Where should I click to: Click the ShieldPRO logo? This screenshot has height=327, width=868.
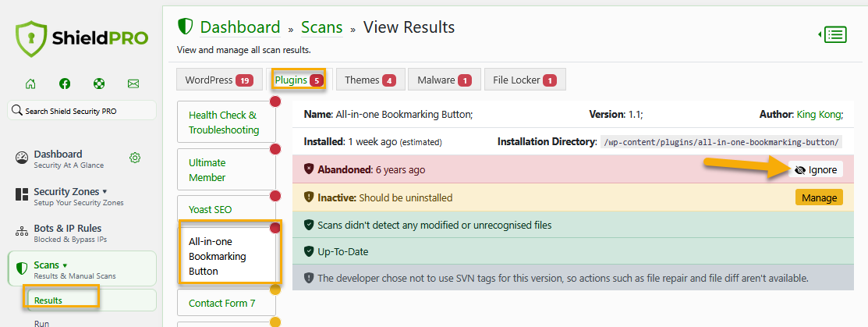click(x=81, y=39)
